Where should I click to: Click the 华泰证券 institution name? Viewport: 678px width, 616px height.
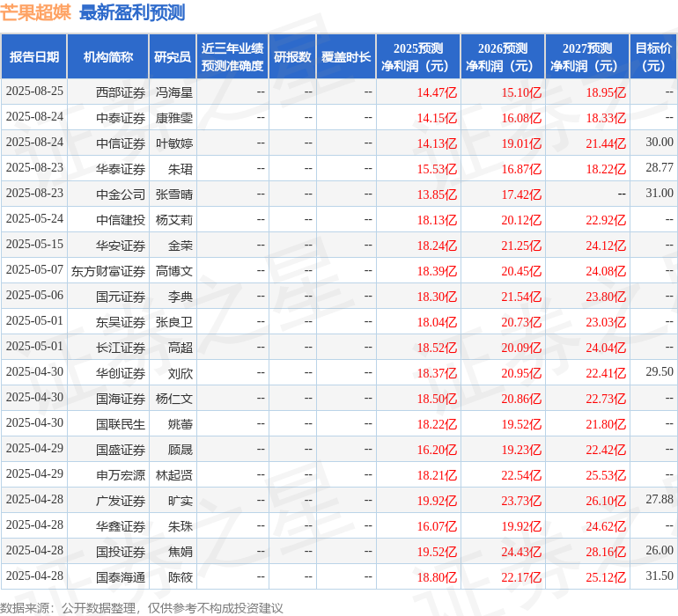pos(121,168)
